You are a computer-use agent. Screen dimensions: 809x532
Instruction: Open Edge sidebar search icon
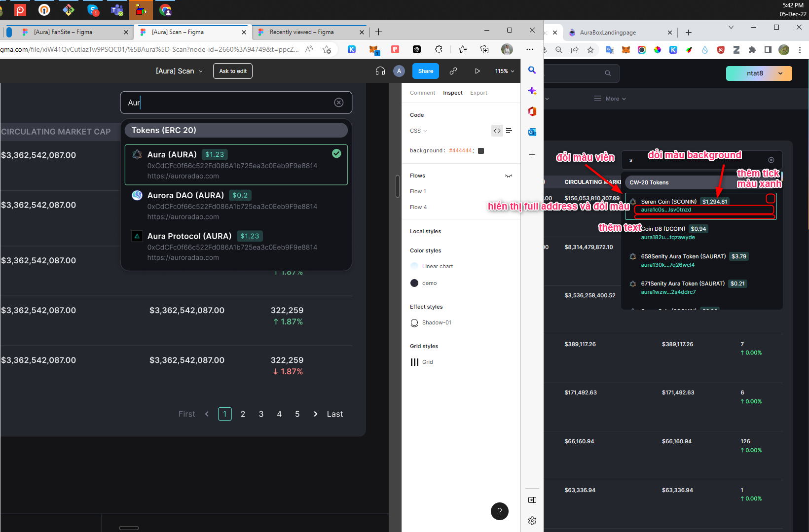[x=532, y=70]
